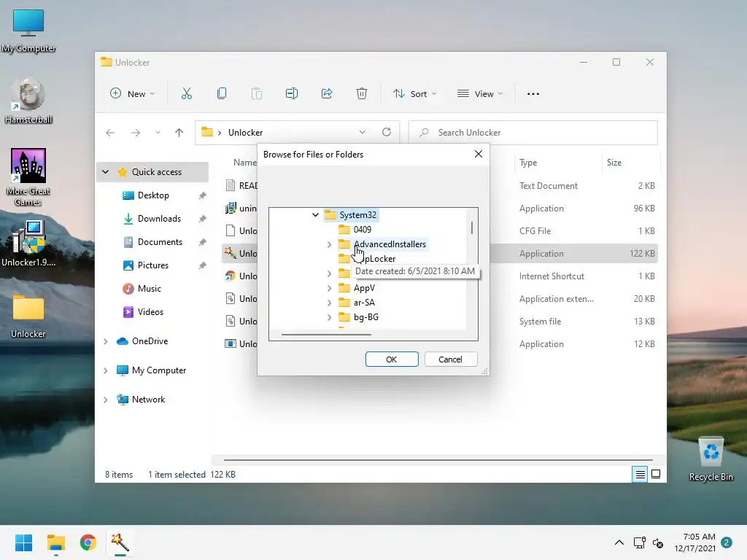This screenshot has width=747, height=560.
Task: Click the Delete trash icon in toolbar
Action: 362,94
